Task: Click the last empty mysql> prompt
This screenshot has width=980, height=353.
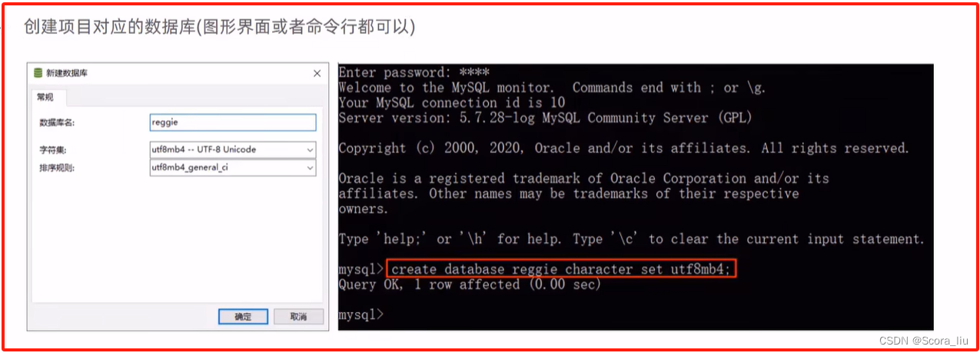Action: (360, 315)
